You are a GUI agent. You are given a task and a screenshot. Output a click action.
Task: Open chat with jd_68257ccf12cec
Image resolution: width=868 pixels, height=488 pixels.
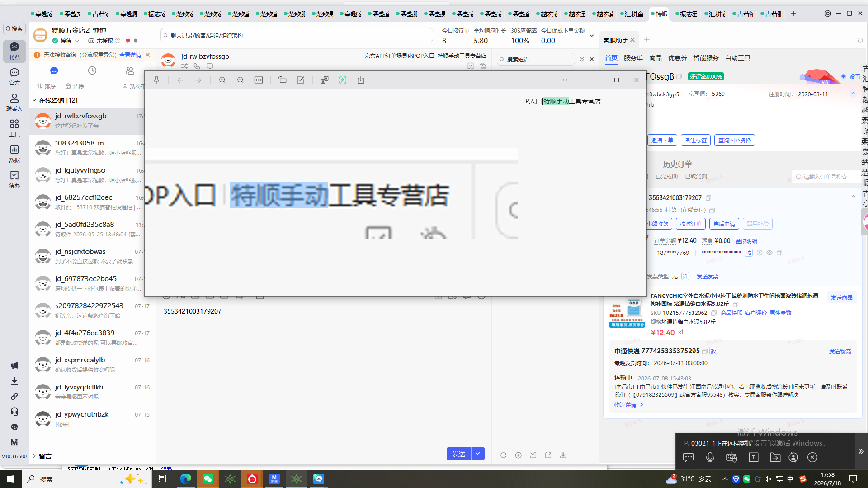click(x=93, y=202)
